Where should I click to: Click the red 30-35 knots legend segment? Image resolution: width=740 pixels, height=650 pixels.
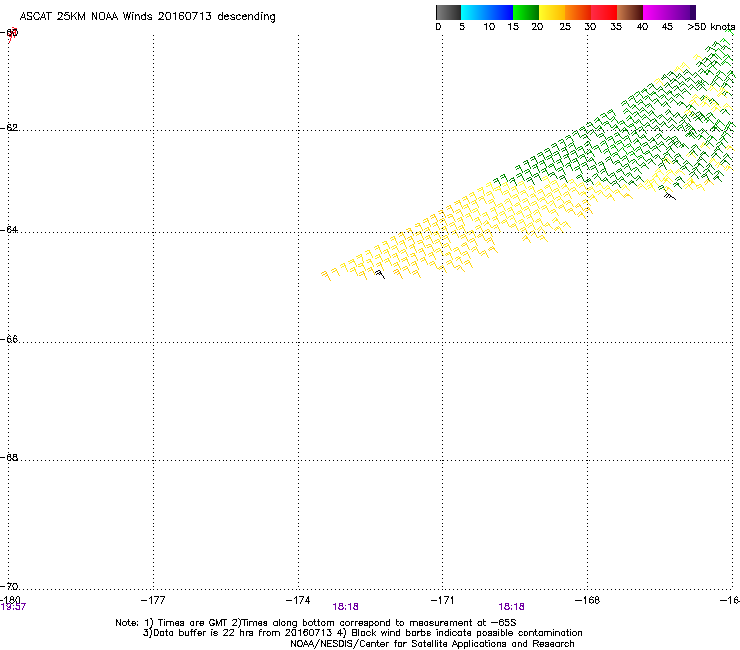click(x=604, y=12)
